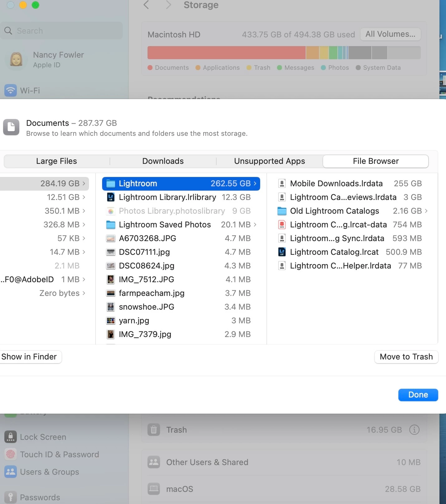
Task: Click the Done button
Action: click(418, 395)
